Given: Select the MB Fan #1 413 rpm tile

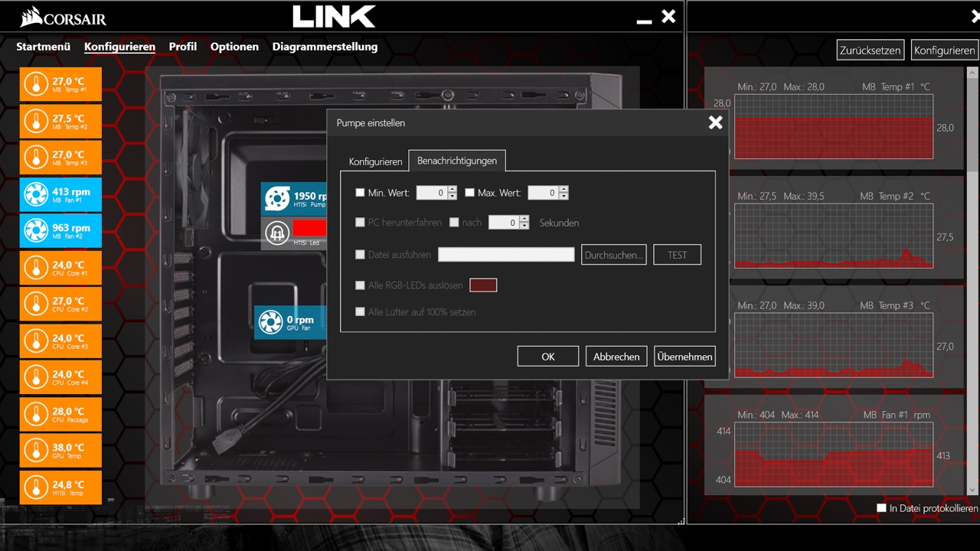Looking at the screenshot, I should point(60,194).
